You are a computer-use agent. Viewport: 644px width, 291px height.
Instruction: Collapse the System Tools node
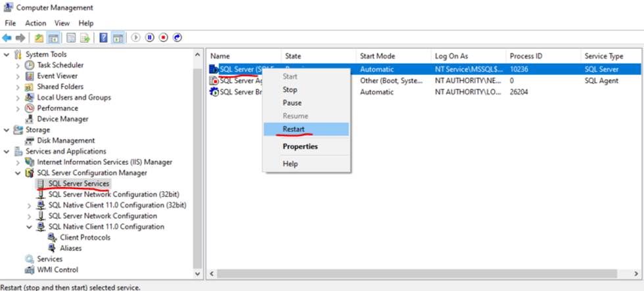[7, 54]
